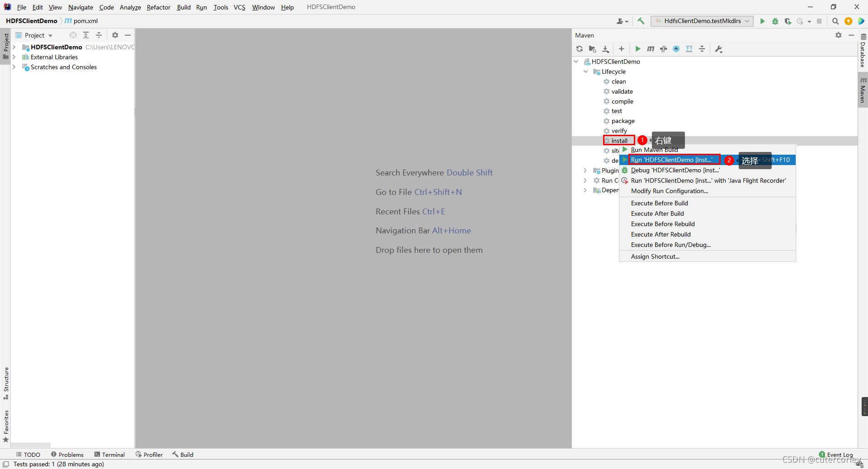Open the user account dropdown icon
This screenshot has width=868, height=469.
click(623, 21)
